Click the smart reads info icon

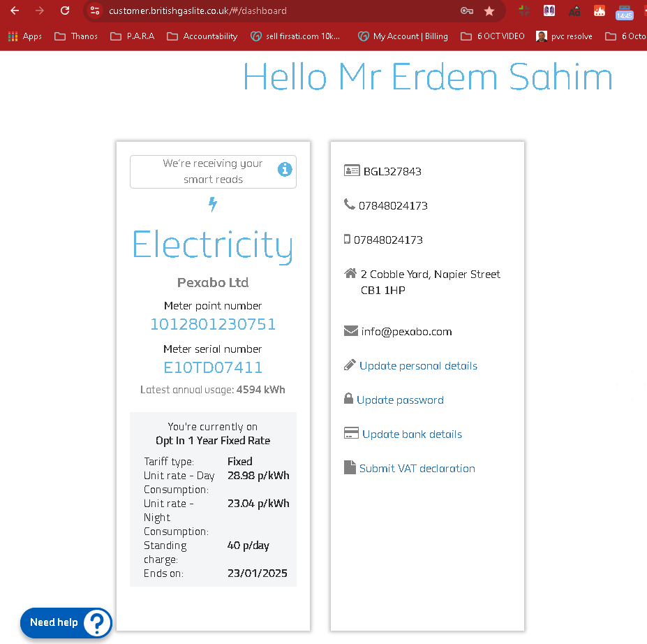pos(285,169)
